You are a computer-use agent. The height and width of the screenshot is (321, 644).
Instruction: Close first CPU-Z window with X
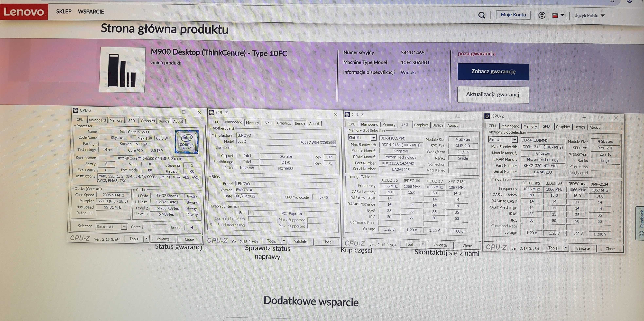pos(199,112)
